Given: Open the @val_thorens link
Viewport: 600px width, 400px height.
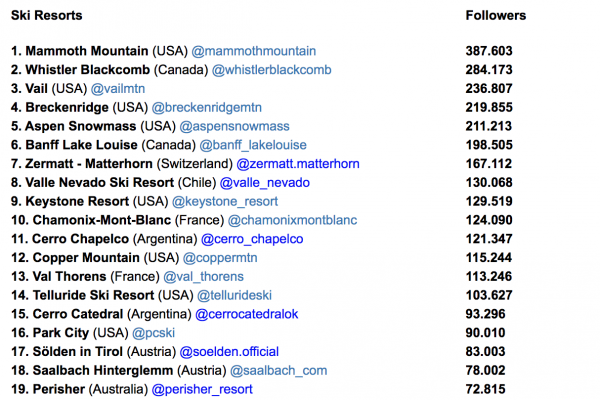Looking at the screenshot, I should pyautogui.click(x=202, y=276).
